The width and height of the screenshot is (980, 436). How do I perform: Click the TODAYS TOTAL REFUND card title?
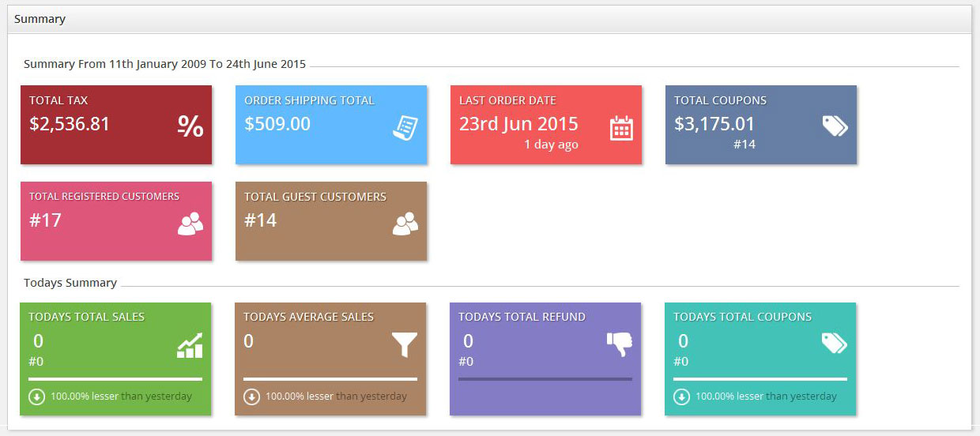pos(522,317)
